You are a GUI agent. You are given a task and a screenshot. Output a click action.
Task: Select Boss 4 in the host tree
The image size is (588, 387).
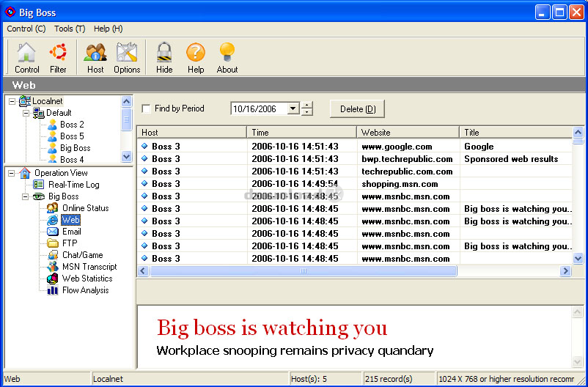(x=72, y=159)
